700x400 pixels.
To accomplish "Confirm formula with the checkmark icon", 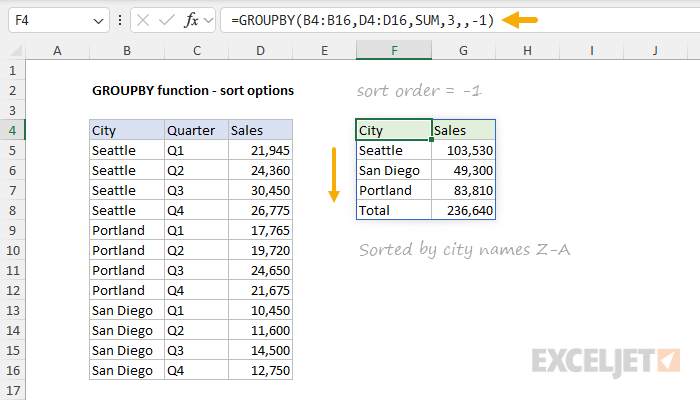I will [x=167, y=20].
